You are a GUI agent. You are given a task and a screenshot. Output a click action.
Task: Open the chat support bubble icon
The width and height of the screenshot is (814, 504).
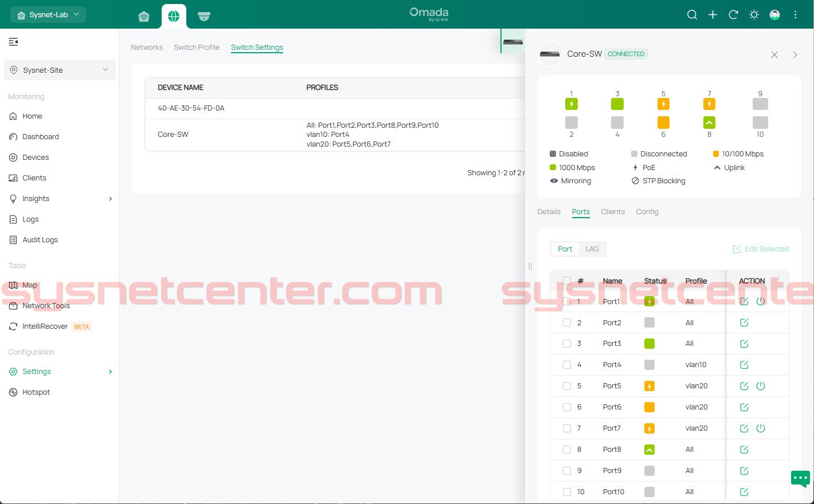click(800, 478)
